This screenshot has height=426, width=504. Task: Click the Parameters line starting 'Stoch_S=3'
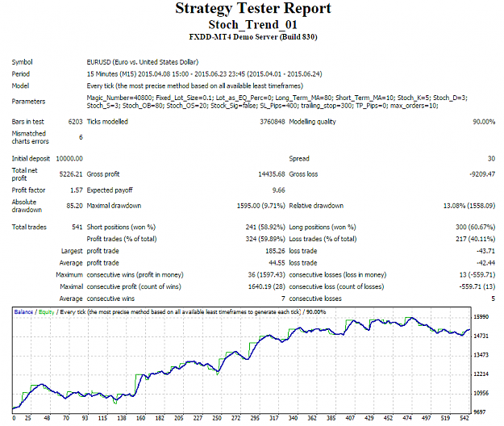pos(262,106)
